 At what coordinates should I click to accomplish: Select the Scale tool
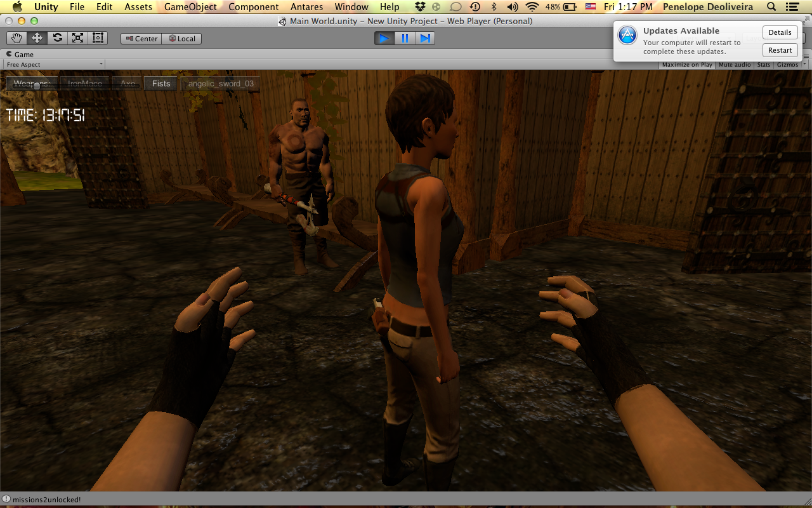tap(77, 38)
